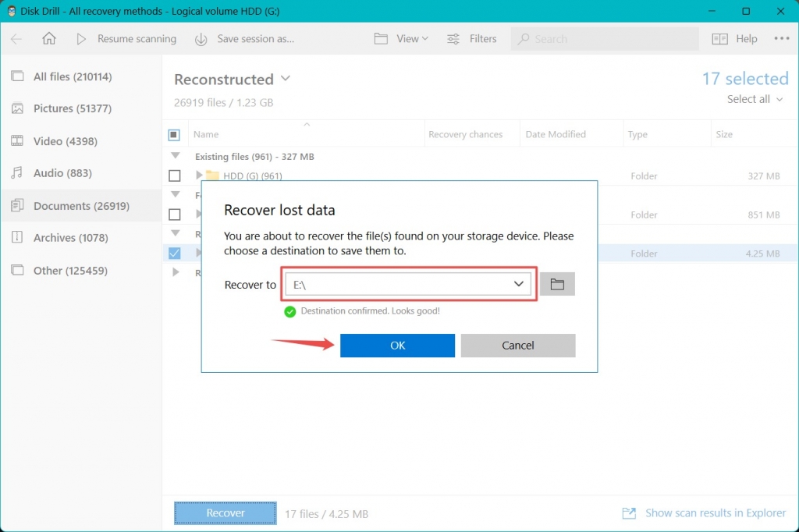
Task: Click the browse folder icon beside destination
Action: [x=557, y=283]
